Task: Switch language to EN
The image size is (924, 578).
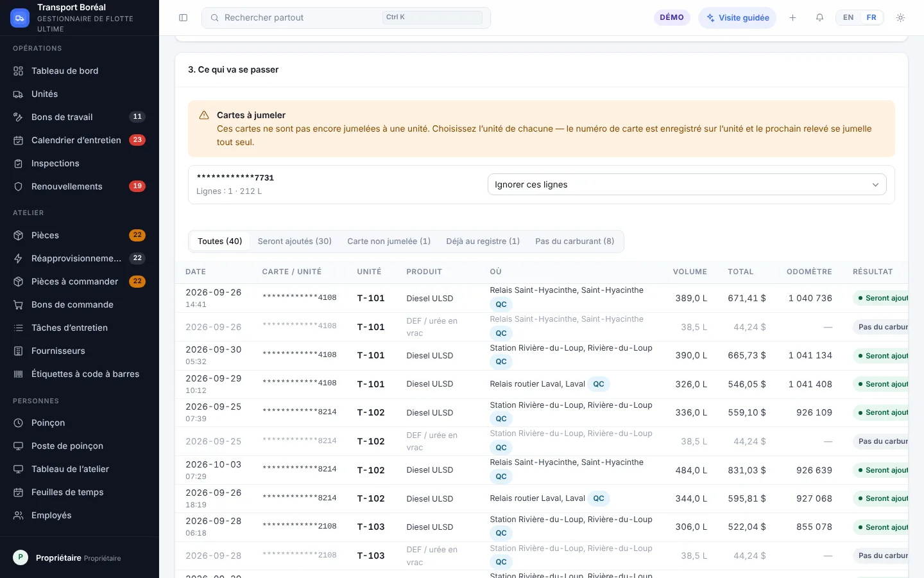Action: pyautogui.click(x=848, y=17)
